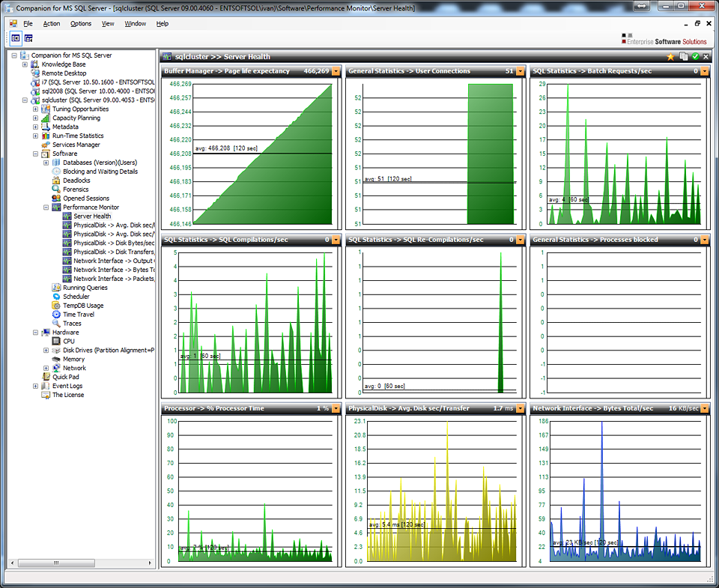The width and height of the screenshot is (719, 588).
Task: Click the Metadata icon in the tree
Action: tap(46, 127)
